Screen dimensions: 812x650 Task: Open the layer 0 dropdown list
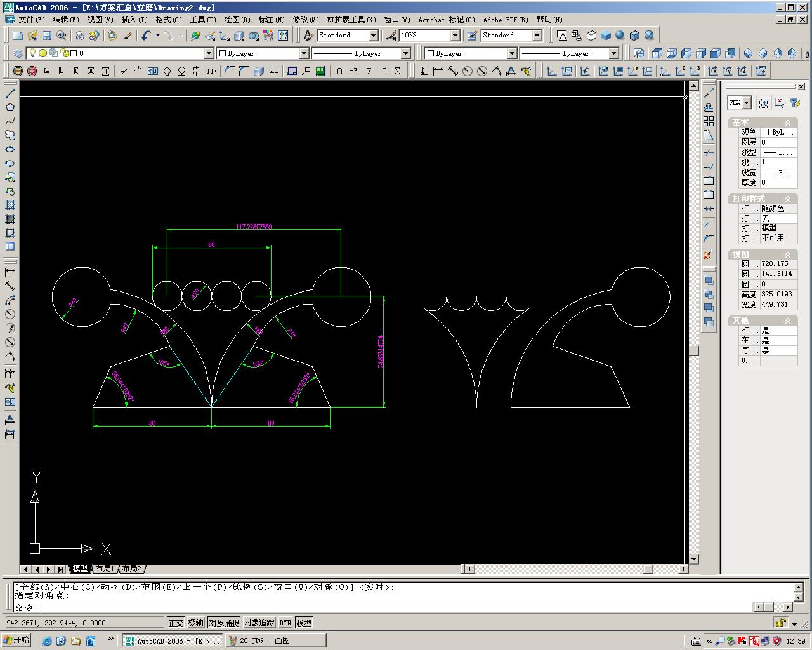point(209,53)
